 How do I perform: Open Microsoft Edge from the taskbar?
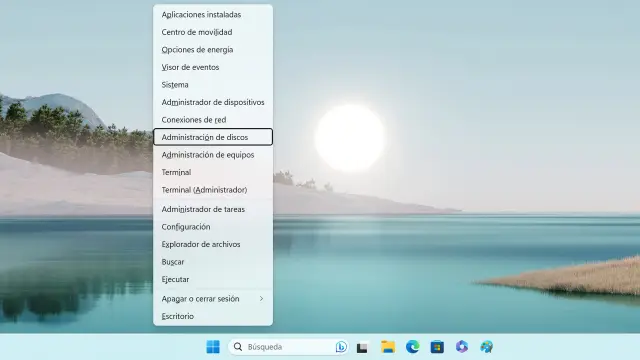(x=413, y=347)
